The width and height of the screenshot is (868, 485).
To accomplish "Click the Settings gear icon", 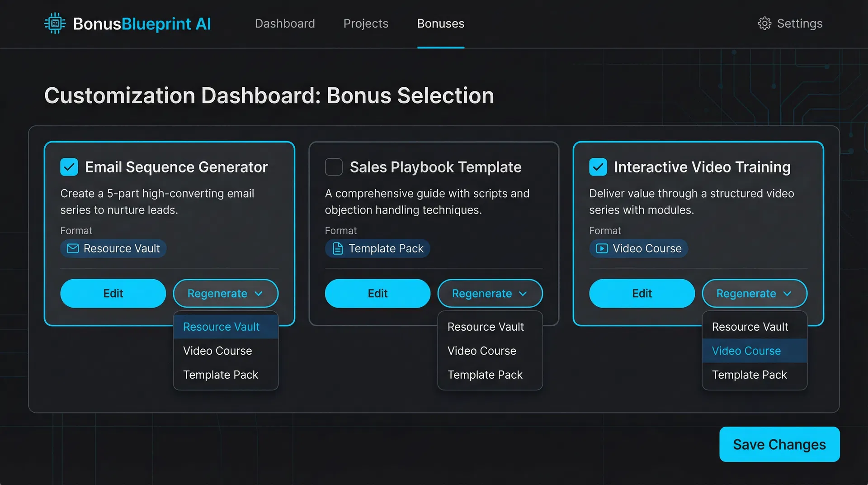I will click(765, 23).
